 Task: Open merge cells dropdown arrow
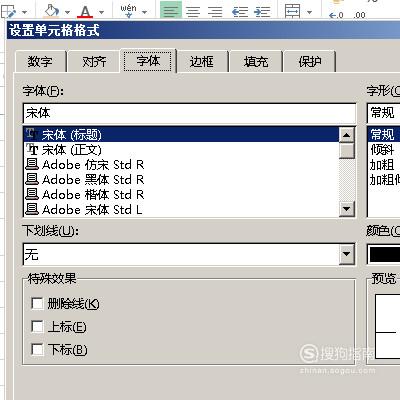tap(309, 12)
